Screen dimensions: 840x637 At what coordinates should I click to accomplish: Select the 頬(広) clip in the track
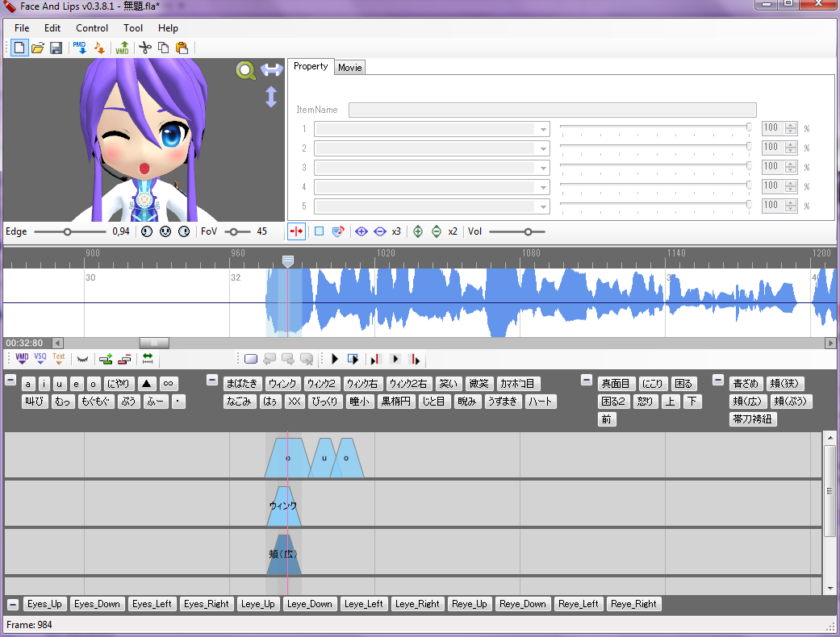tap(284, 554)
